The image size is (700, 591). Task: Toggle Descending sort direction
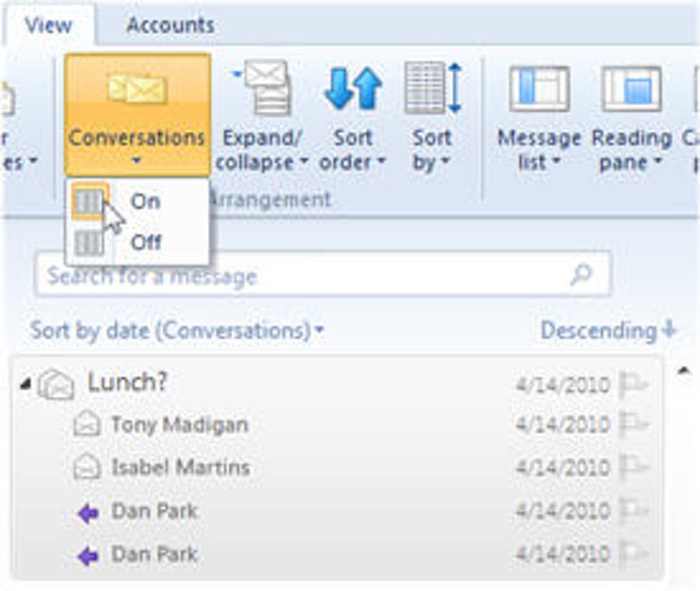coord(608,331)
